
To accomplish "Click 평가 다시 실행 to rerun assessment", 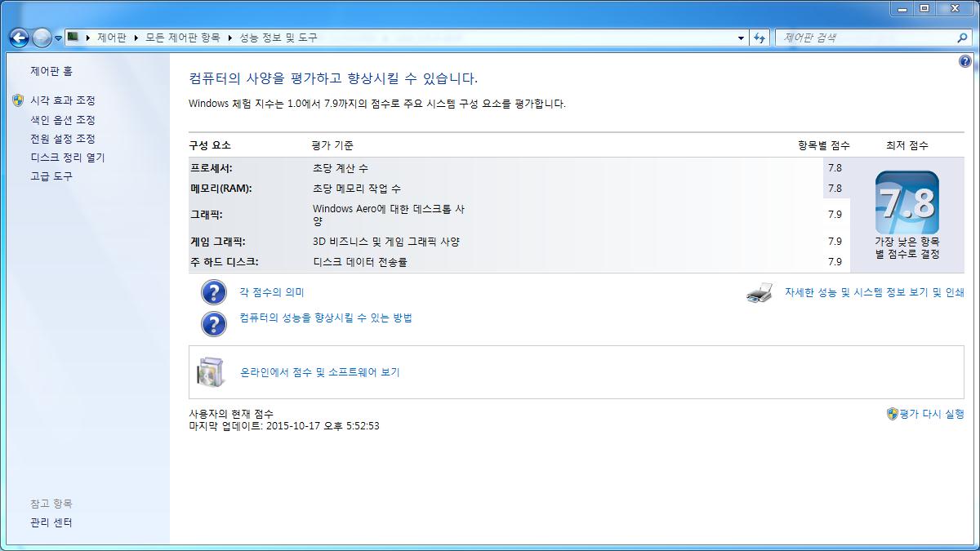I will [932, 414].
